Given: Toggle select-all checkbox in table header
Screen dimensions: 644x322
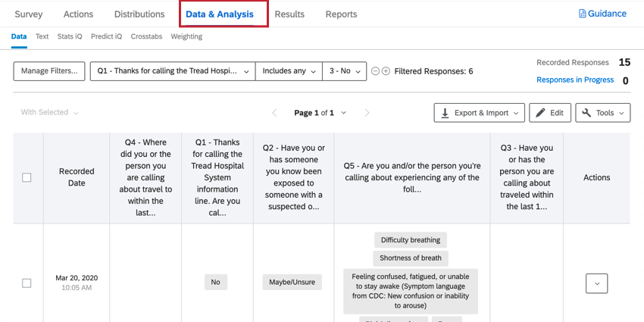Looking at the screenshot, I should (27, 177).
